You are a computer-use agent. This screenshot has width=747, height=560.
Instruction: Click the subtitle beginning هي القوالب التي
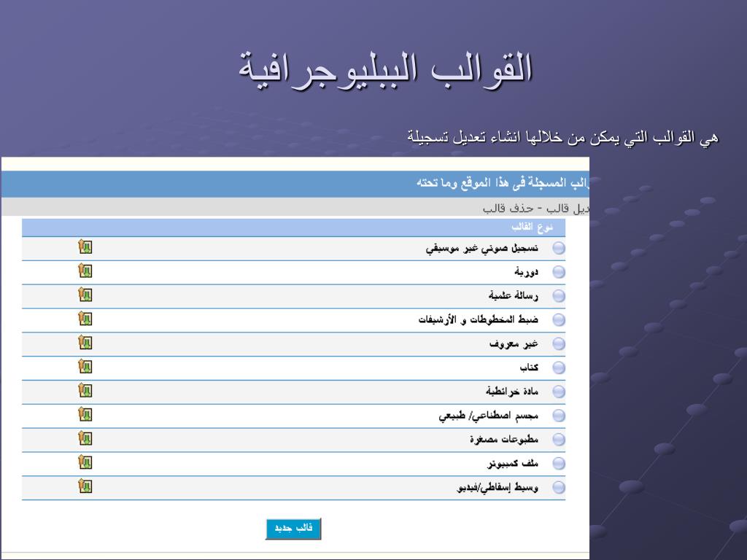click(x=562, y=138)
